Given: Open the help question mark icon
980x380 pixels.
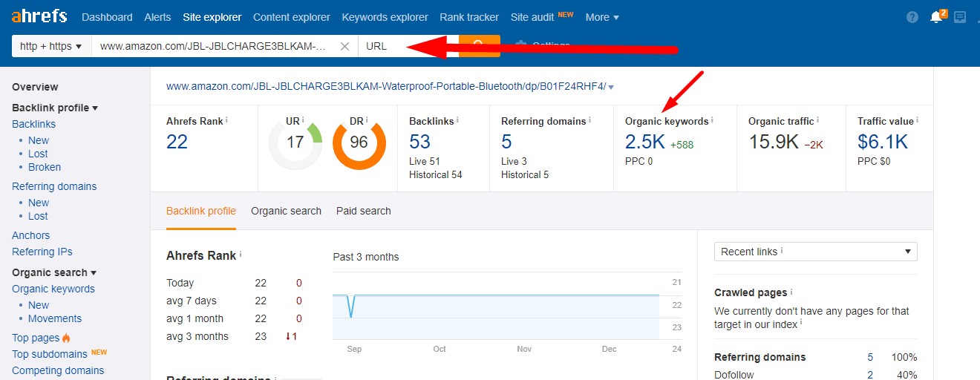Looking at the screenshot, I should pos(912,17).
